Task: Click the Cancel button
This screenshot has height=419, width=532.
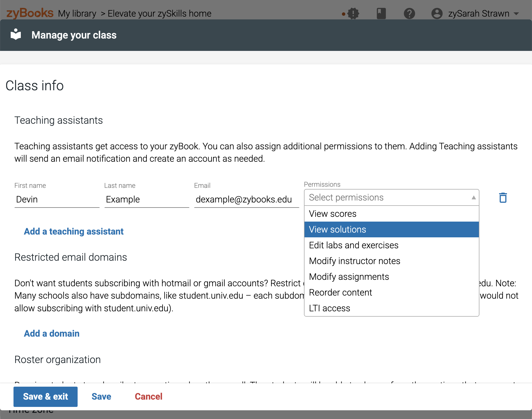Action: coord(148,397)
